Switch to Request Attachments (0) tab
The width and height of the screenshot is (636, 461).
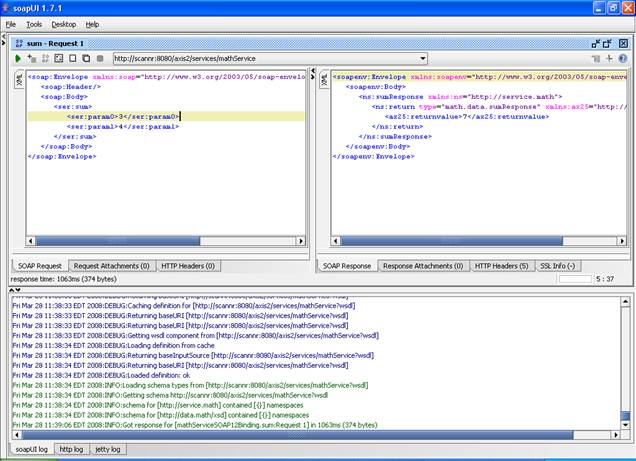click(x=112, y=266)
